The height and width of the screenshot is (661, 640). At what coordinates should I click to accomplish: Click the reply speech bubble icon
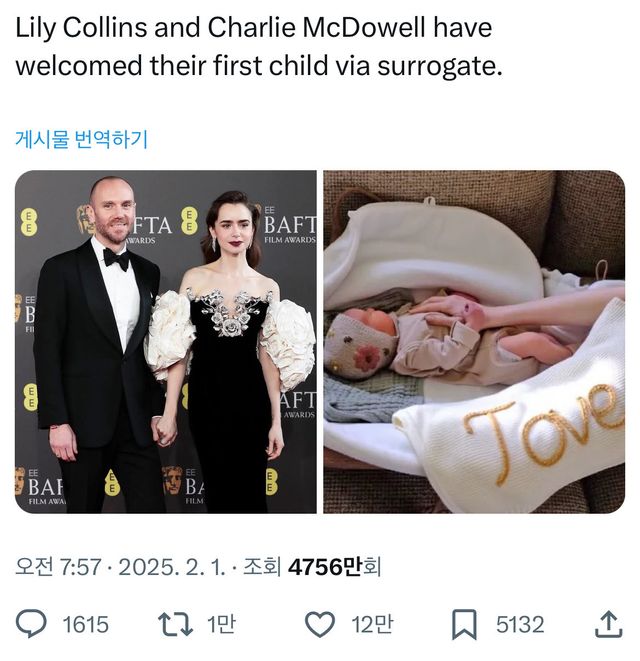pos(33,625)
